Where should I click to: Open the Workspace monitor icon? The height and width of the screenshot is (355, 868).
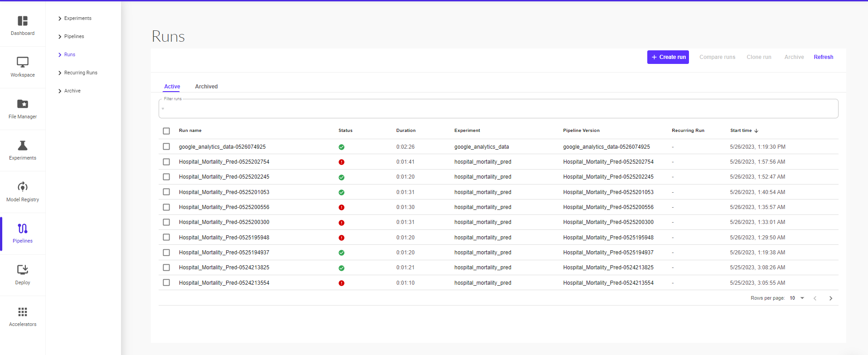[23, 62]
